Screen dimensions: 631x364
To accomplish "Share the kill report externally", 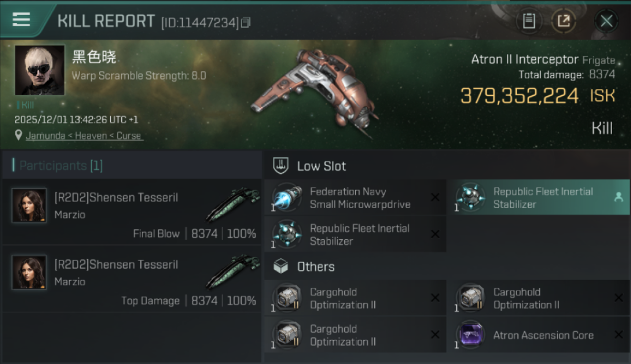I will pyautogui.click(x=564, y=21).
